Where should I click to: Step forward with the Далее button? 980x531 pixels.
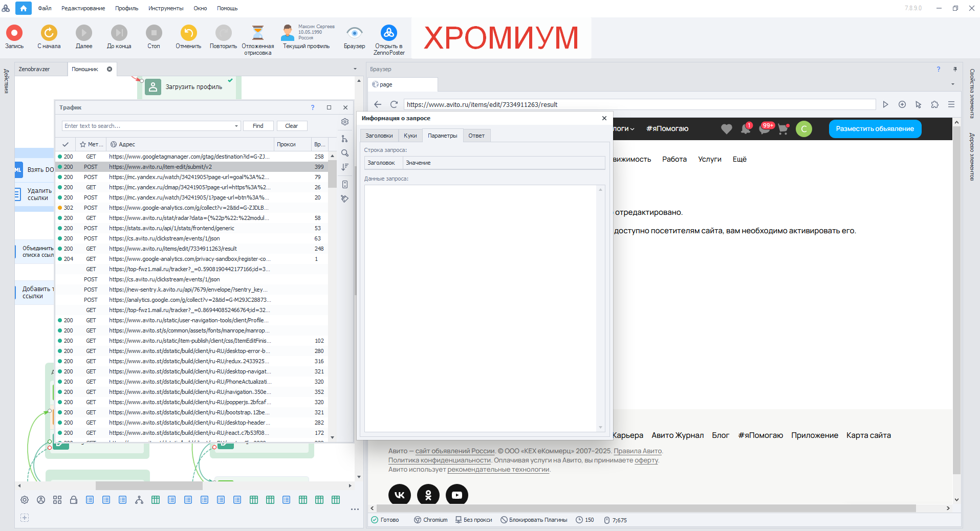click(84, 37)
